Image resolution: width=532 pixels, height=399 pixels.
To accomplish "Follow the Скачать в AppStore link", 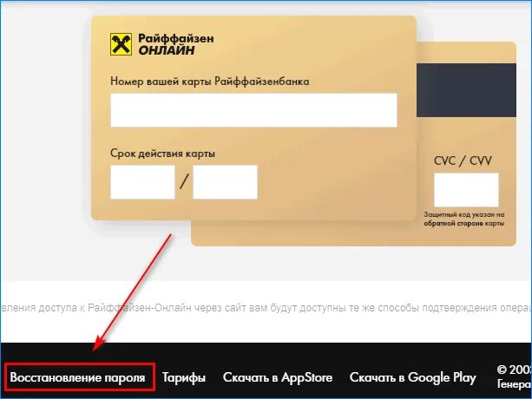I will [278, 377].
